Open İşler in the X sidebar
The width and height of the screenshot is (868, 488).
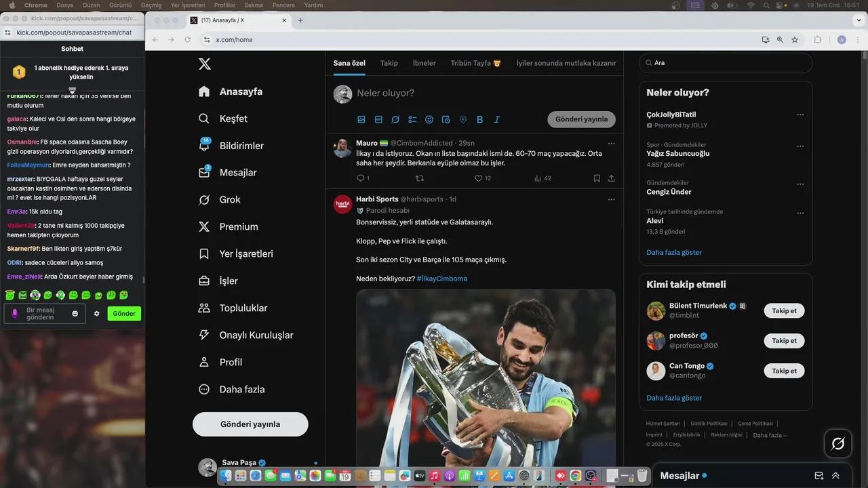pyautogui.click(x=218, y=281)
